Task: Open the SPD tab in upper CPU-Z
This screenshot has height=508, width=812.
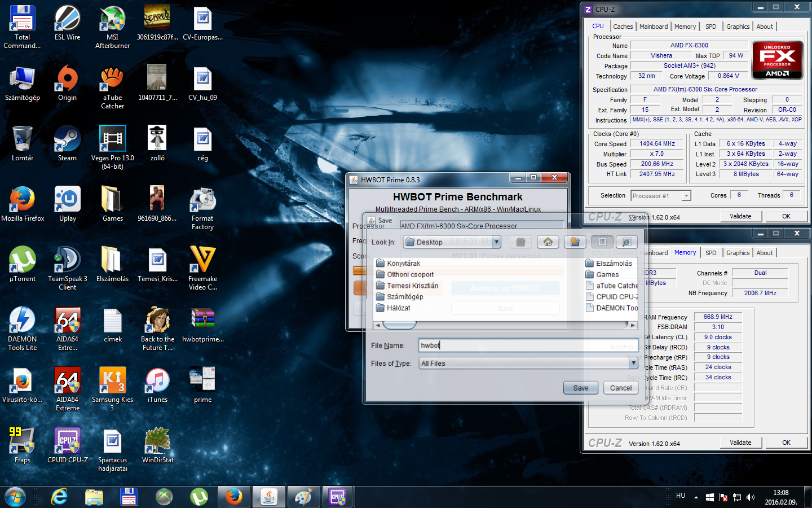Action: (710, 27)
